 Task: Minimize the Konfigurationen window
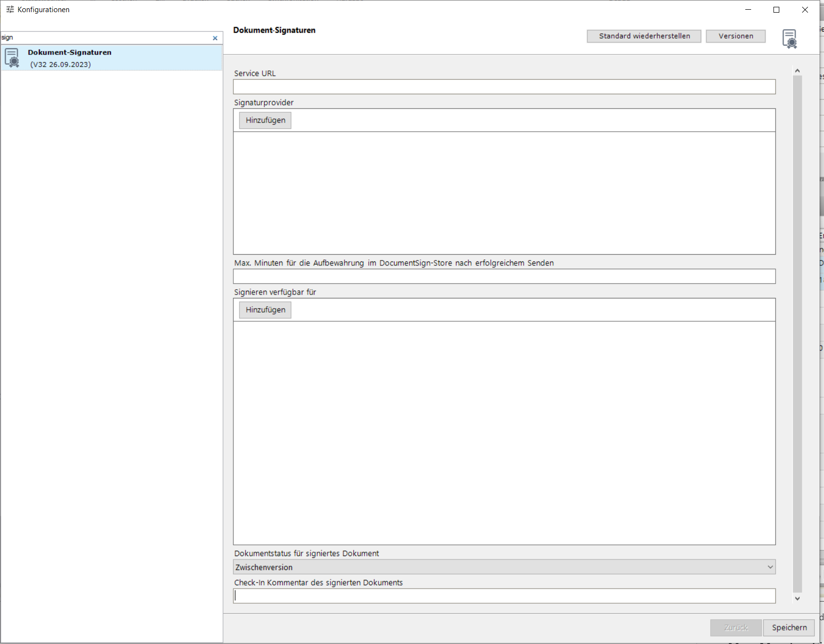point(748,10)
